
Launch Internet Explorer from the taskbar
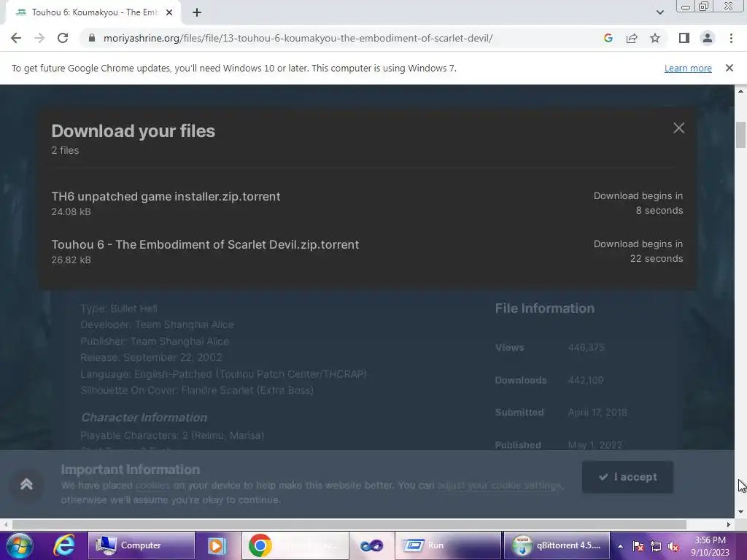pyautogui.click(x=64, y=545)
